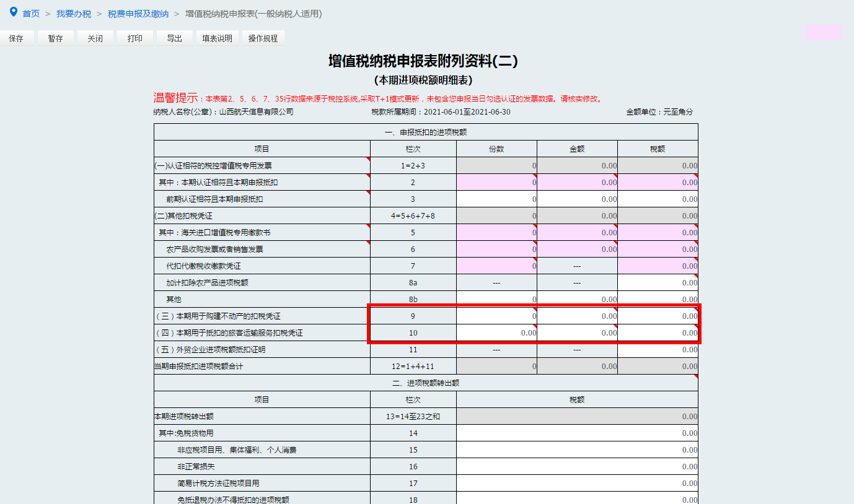The width and height of the screenshot is (854, 504).
Task: Click the 关闭 toolbar button
Action: (95, 38)
